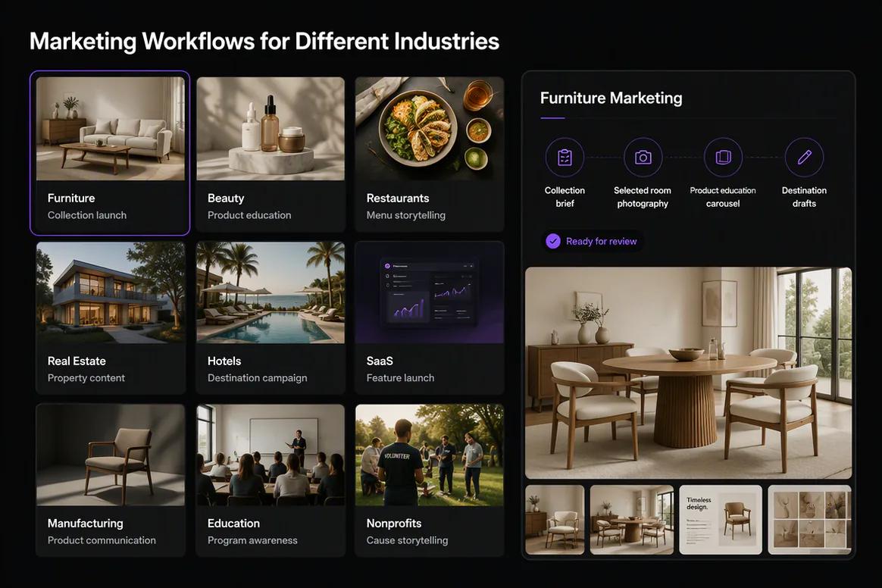The width and height of the screenshot is (882, 588).
Task: Click the purple checkmark icon beside Ready for review
Action: tap(553, 242)
